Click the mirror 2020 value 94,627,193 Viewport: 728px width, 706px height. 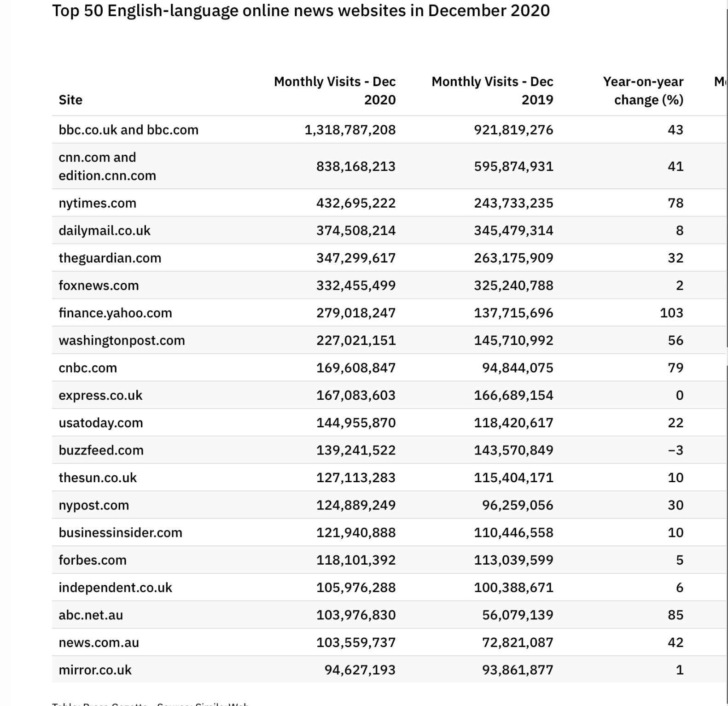click(x=360, y=670)
